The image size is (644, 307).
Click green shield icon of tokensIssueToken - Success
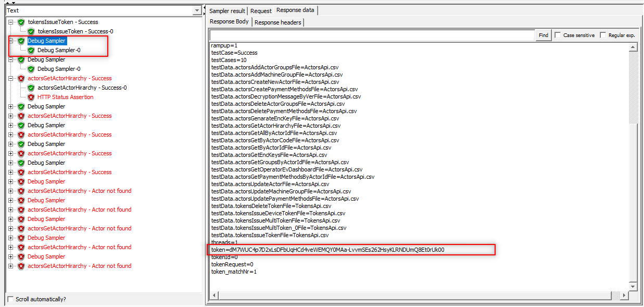[21, 22]
